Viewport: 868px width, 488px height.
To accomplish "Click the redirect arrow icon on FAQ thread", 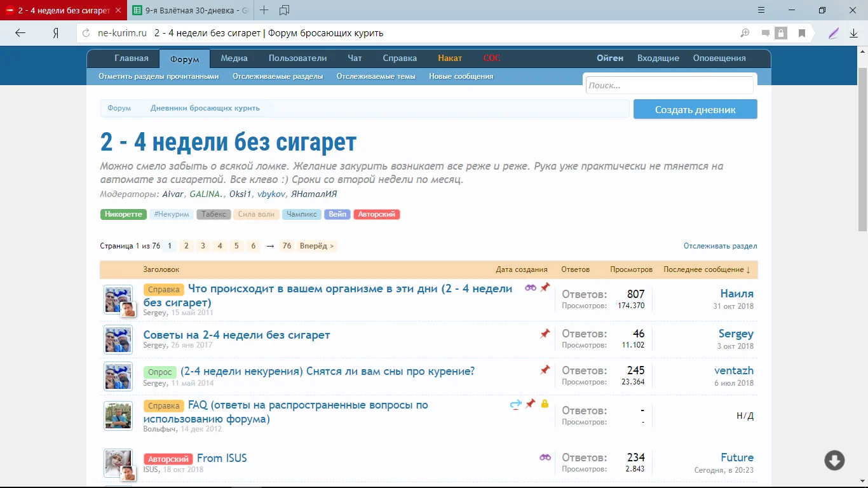I will click(516, 403).
